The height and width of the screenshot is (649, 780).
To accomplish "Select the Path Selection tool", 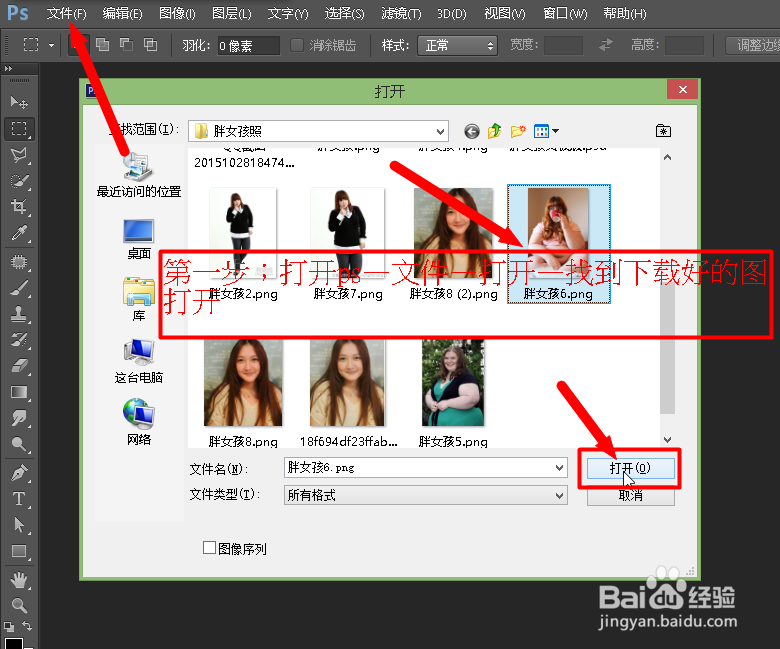I will point(19,525).
